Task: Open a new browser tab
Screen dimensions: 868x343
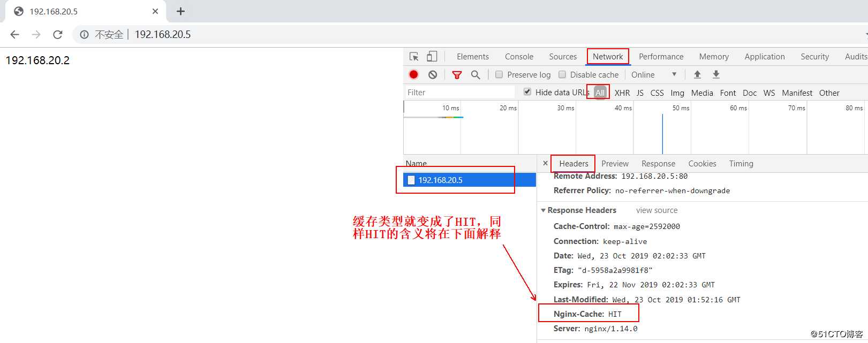Action: 181,11
